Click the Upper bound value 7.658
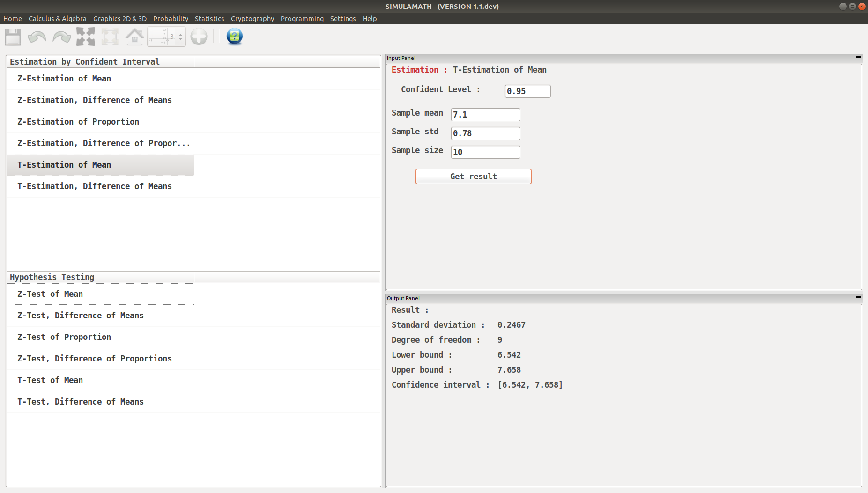This screenshot has height=493, width=868. pos(509,370)
